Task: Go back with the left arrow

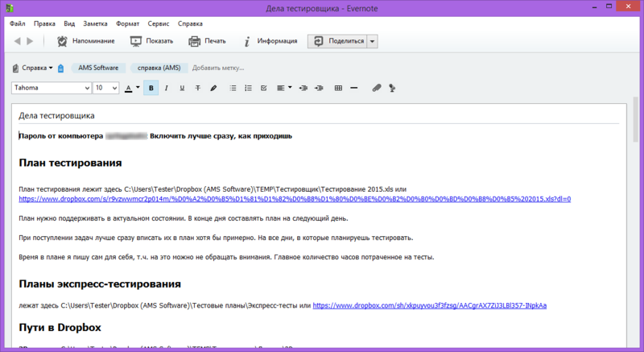Action: pyautogui.click(x=17, y=41)
